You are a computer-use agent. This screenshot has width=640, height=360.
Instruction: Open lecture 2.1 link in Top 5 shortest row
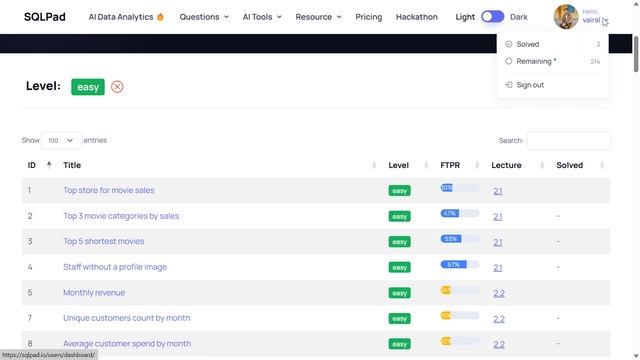498,242
